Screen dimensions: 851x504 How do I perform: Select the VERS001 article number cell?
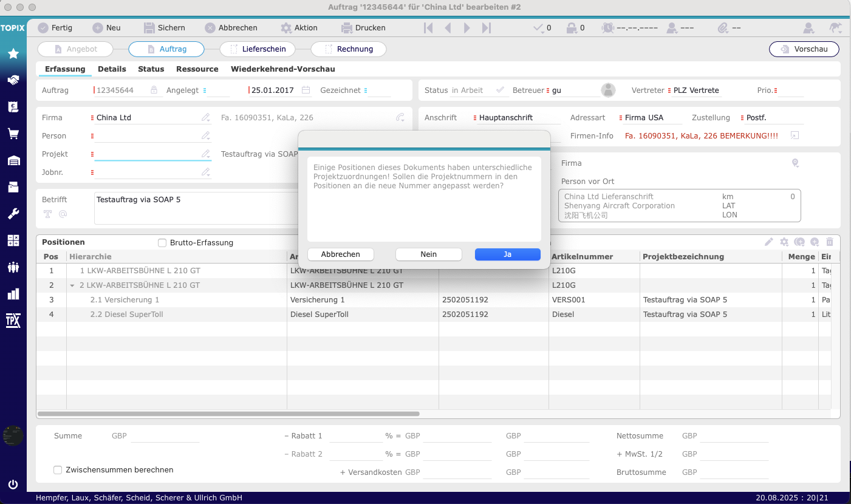tap(595, 300)
